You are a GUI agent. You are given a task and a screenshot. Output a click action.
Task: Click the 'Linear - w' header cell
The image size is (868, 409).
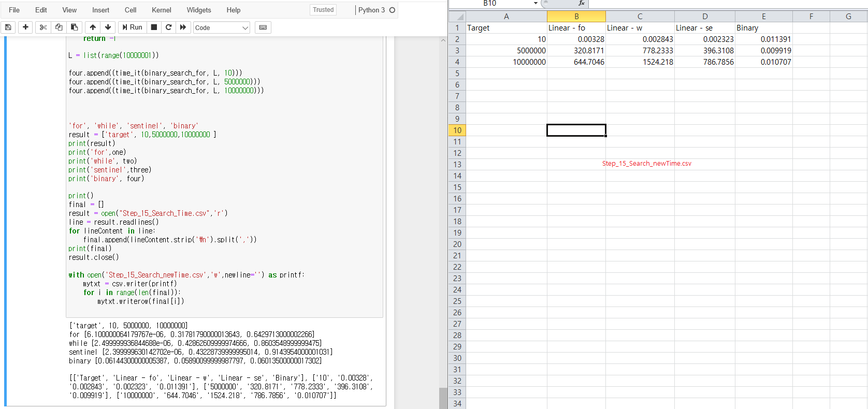coord(640,28)
